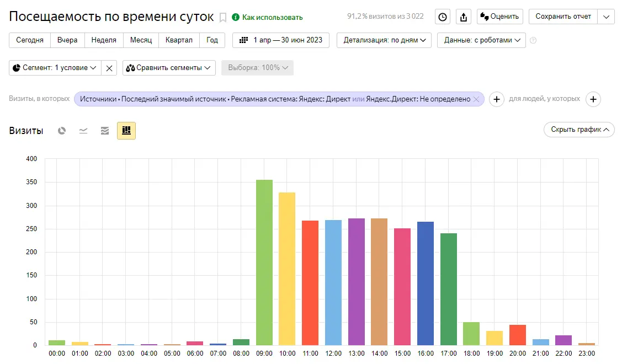Expand the Данные: с роботами dropdown
This screenshot has height=364, width=622.
[481, 40]
